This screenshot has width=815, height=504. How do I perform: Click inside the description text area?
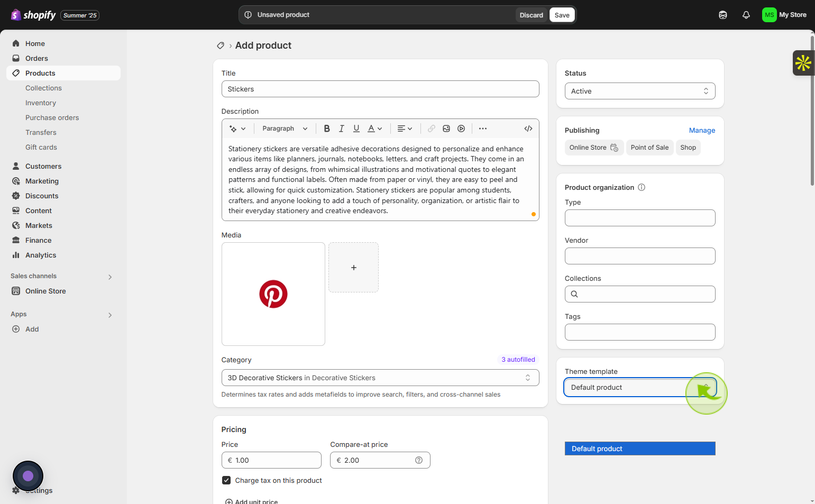pyautogui.click(x=380, y=180)
